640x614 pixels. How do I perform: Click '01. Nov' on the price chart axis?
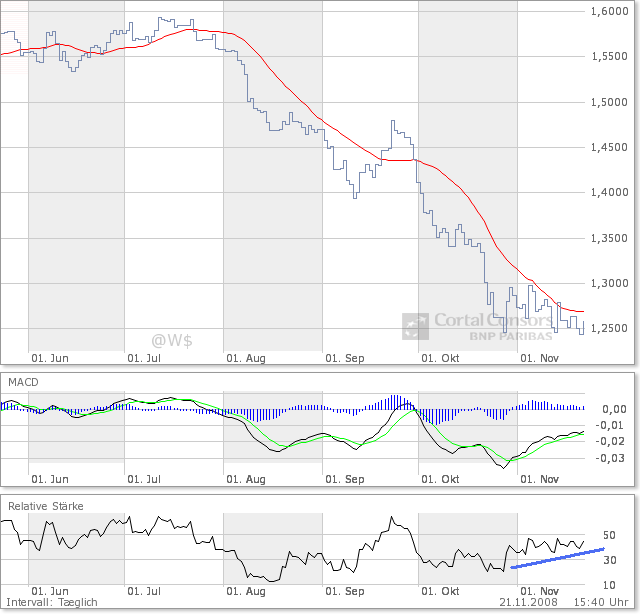coord(539,358)
